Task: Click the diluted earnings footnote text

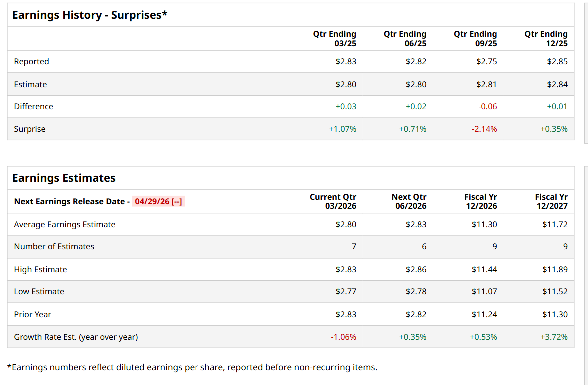Action: point(192,367)
